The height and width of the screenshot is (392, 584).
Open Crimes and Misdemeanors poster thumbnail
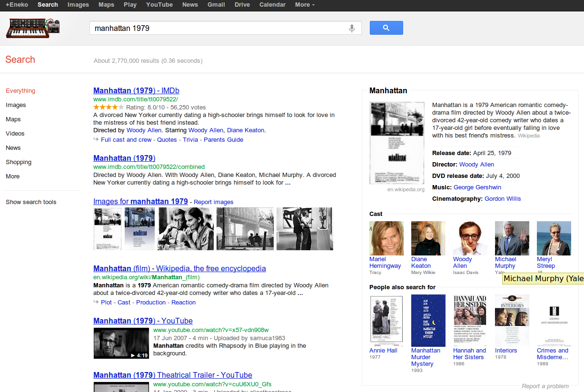(554, 321)
